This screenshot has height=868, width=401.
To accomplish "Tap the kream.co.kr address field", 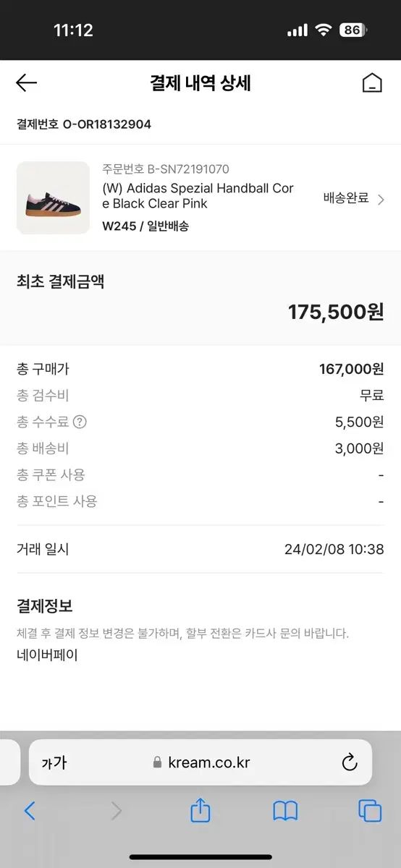I will pos(200,762).
